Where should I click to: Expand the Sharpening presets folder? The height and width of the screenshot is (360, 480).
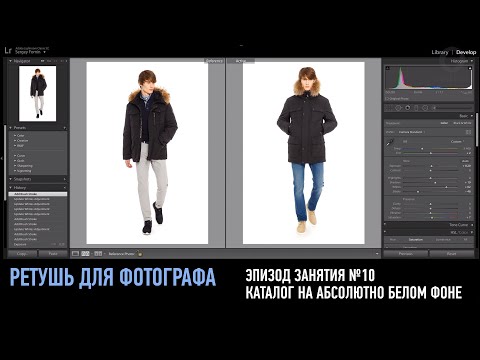click(x=15, y=165)
